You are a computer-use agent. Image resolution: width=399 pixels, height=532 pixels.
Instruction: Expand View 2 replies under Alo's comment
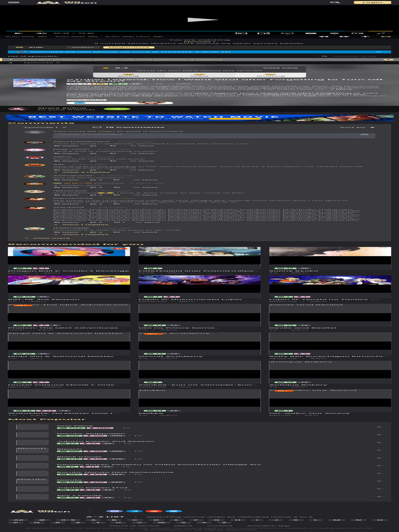84,172
